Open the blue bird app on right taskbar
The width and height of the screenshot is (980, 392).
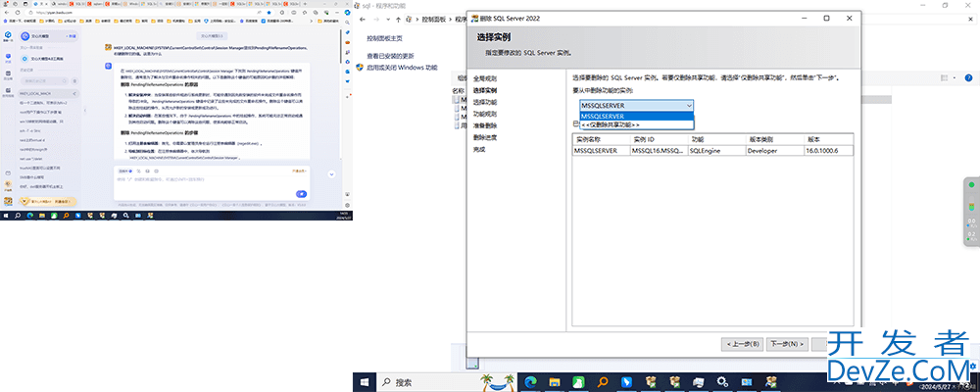coord(626,381)
